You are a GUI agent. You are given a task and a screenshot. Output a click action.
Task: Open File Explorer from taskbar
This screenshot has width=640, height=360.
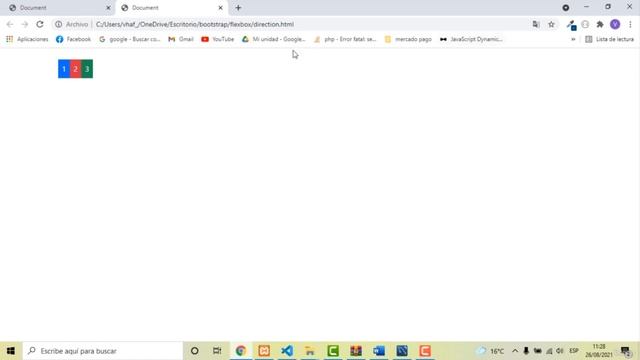tap(310, 351)
